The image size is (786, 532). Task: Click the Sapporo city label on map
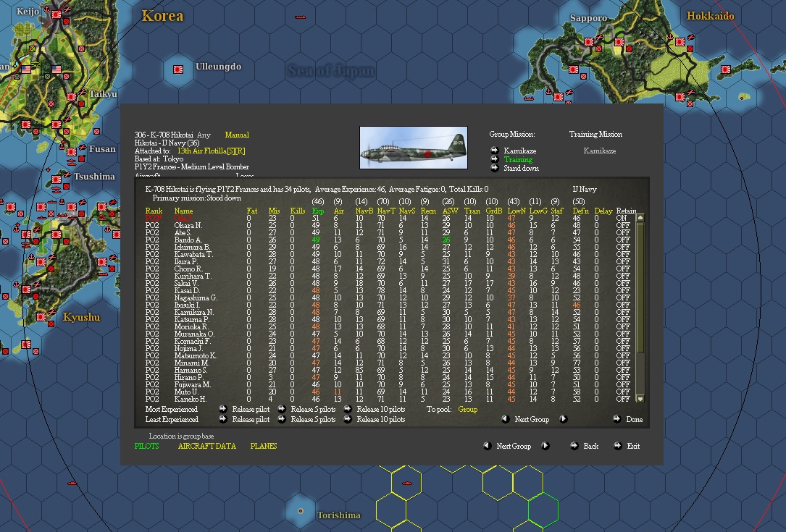[588, 18]
